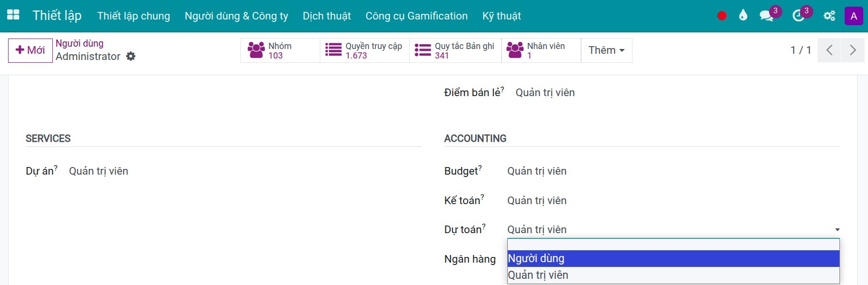The width and height of the screenshot is (868, 285).
Task: Click the 1 / 1 pager counter
Action: tap(800, 50)
